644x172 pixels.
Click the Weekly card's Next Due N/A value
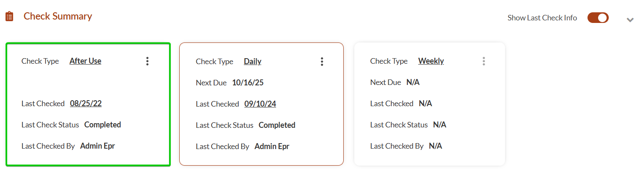pyautogui.click(x=413, y=82)
